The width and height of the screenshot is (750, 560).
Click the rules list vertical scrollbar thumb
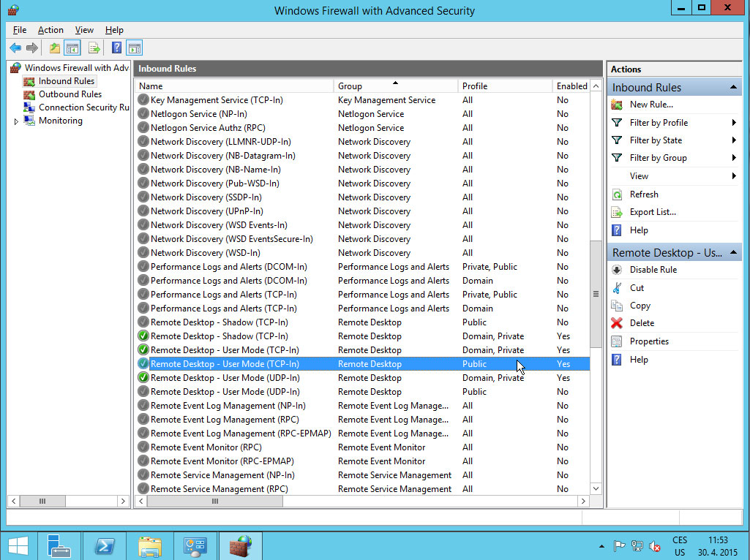click(596, 294)
